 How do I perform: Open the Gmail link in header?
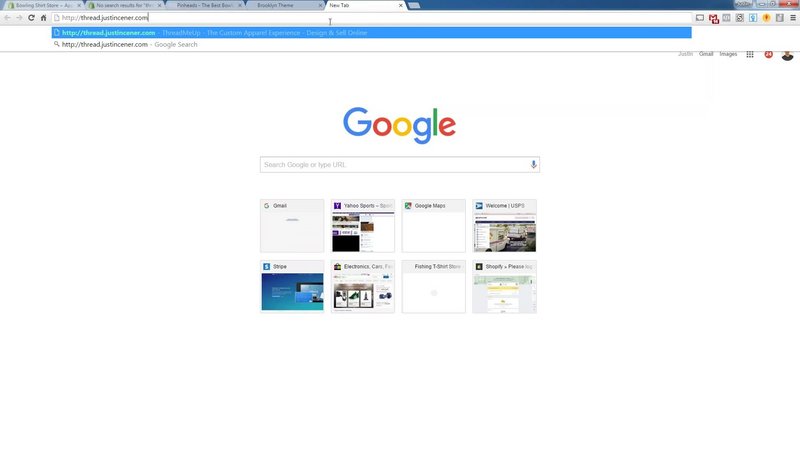[706, 54]
